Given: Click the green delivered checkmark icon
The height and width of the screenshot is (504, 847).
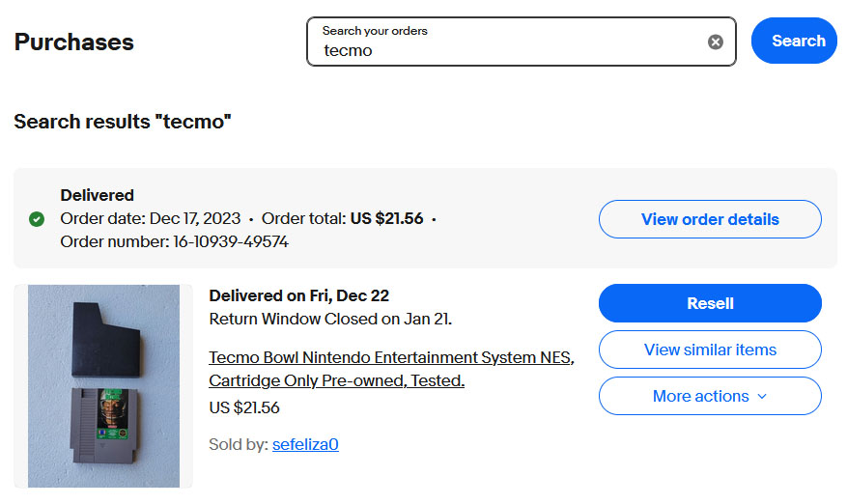Looking at the screenshot, I should coord(37,219).
